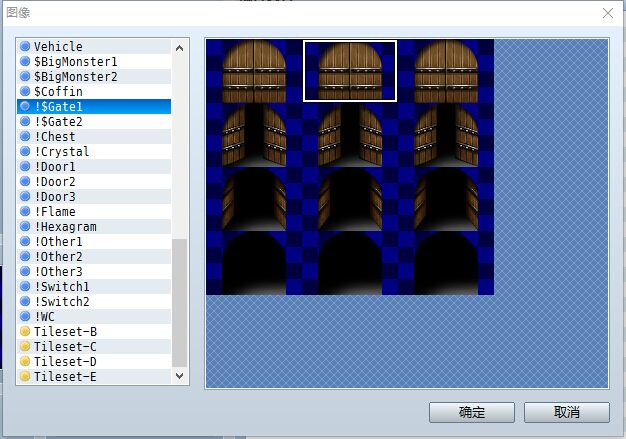Click the yellow icon beside Tileset-B
The width and height of the screenshot is (626, 439).
pos(25,331)
